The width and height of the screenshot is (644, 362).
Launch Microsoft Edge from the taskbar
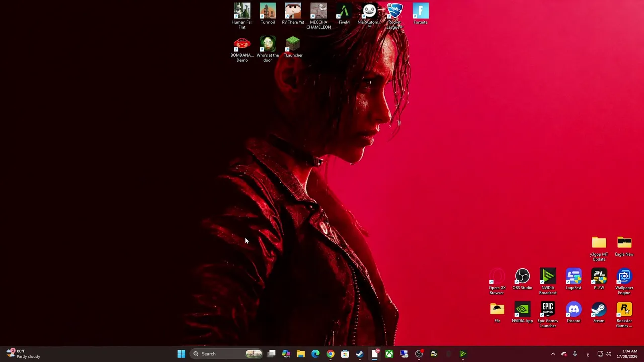click(315, 354)
